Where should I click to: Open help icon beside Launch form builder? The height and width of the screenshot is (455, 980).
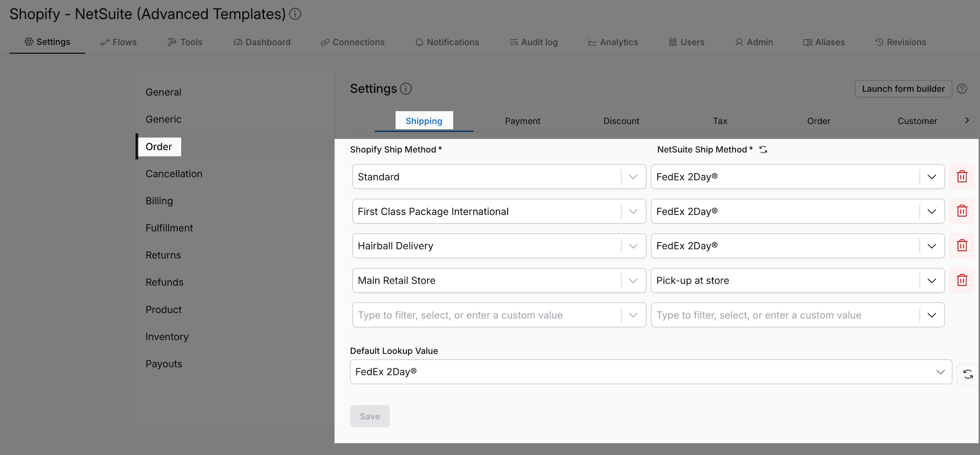962,89
